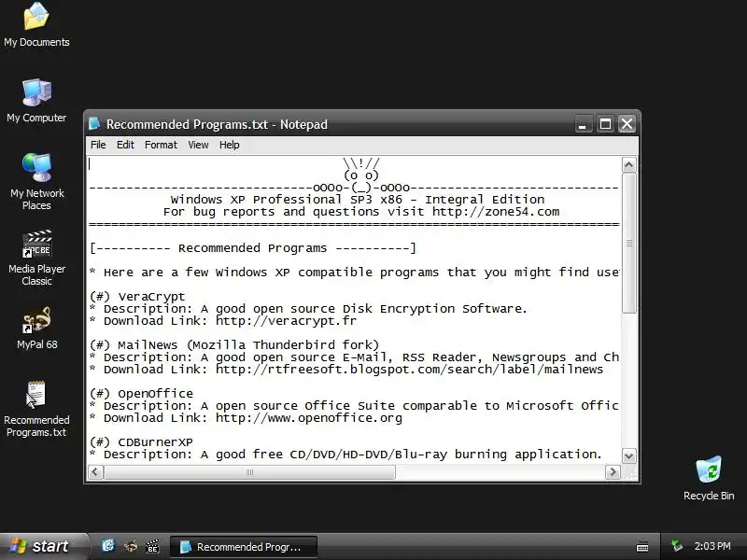The image size is (747, 560).
Task: Open the Start menu
Action: pos(44,546)
